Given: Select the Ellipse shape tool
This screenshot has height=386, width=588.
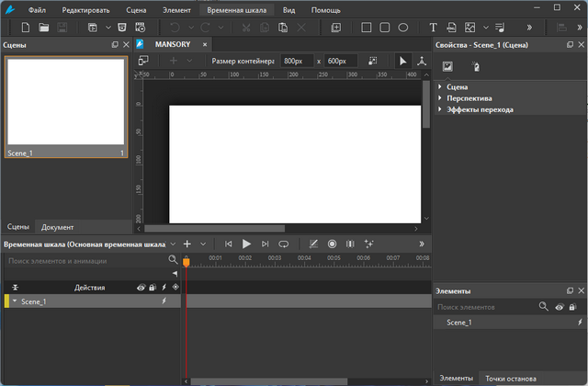Looking at the screenshot, I should [x=402, y=28].
